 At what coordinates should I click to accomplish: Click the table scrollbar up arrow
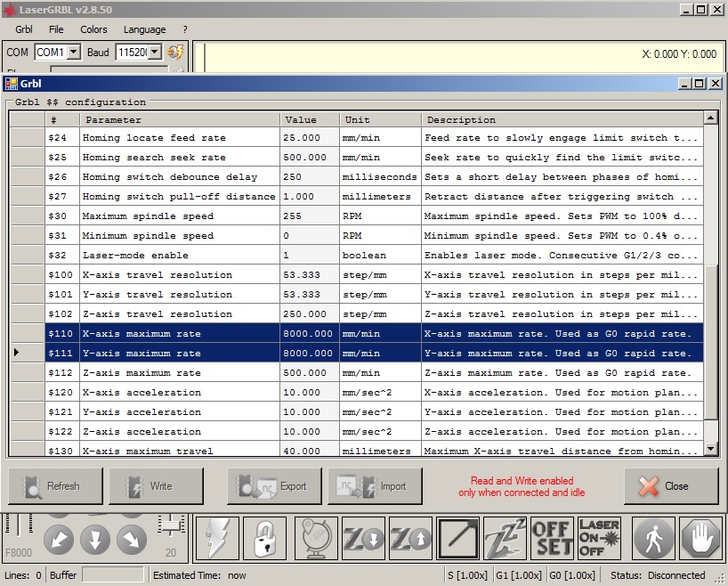pyautogui.click(x=710, y=118)
